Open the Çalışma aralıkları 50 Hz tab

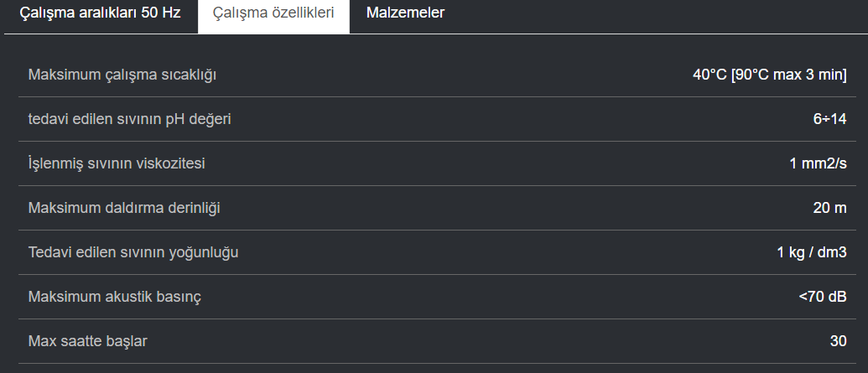click(x=100, y=13)
